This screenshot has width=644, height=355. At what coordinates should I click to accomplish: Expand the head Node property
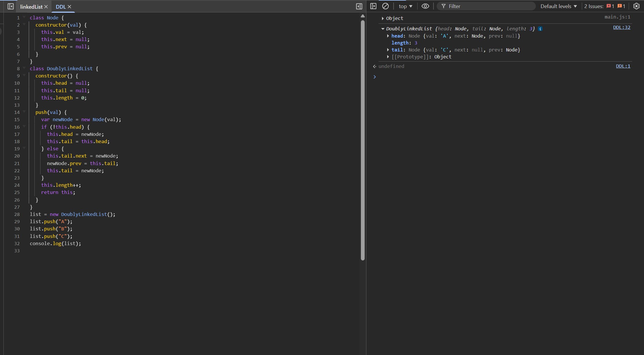pyautogui.click(x=388, y=36)
